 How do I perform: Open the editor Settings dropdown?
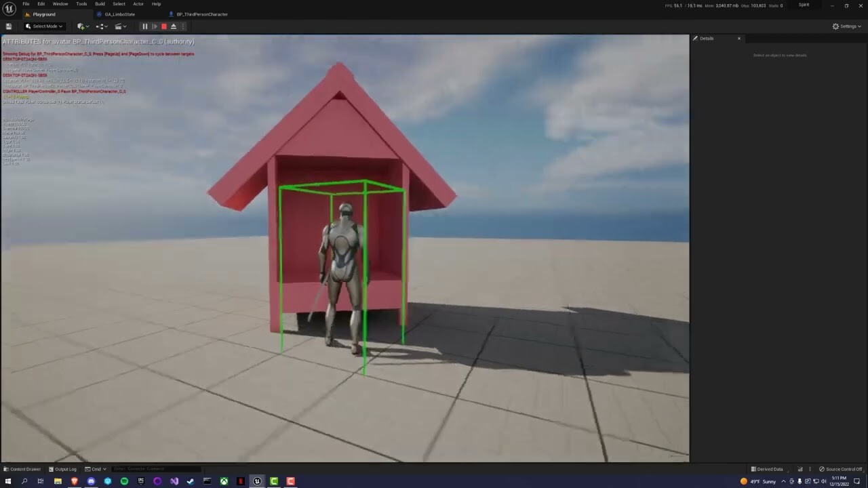click(847, 26)
